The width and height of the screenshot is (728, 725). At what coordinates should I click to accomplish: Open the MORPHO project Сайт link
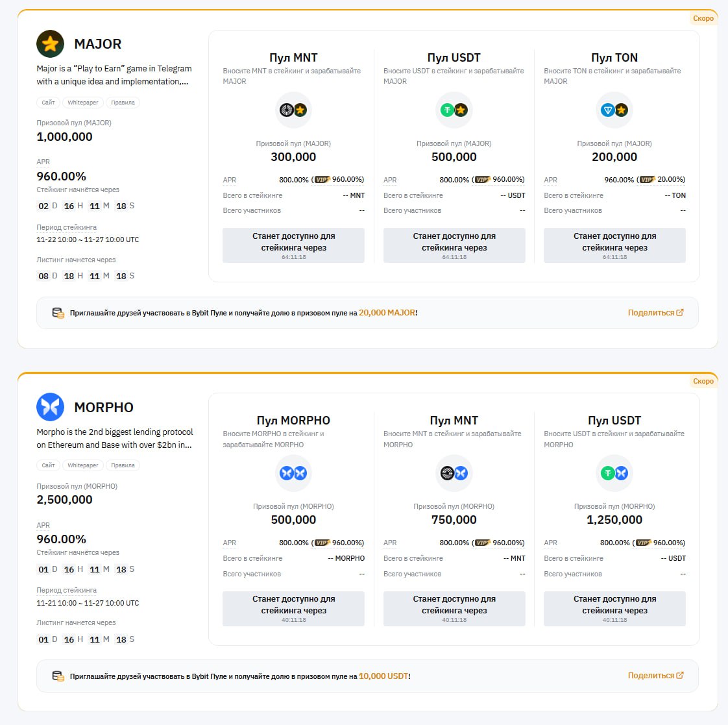48,465
